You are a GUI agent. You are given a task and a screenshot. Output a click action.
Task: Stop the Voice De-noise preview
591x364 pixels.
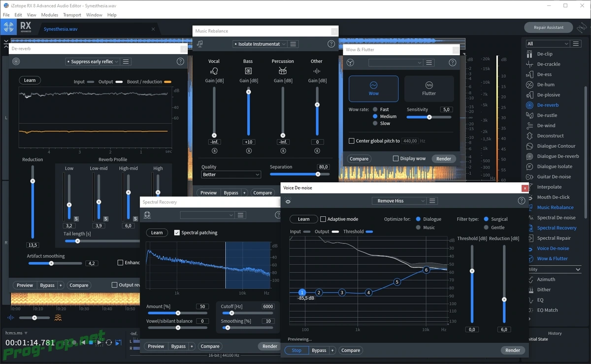pos(296,350)
